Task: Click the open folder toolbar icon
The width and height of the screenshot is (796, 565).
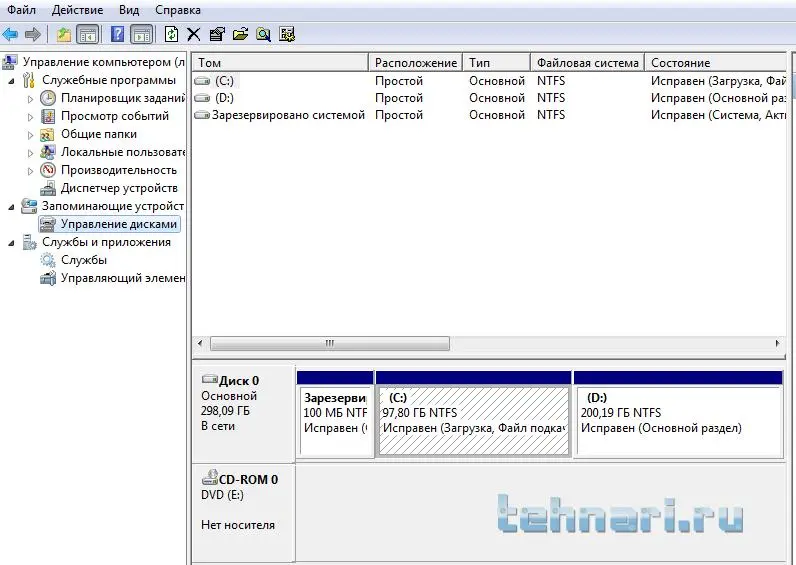Action: 240,35
